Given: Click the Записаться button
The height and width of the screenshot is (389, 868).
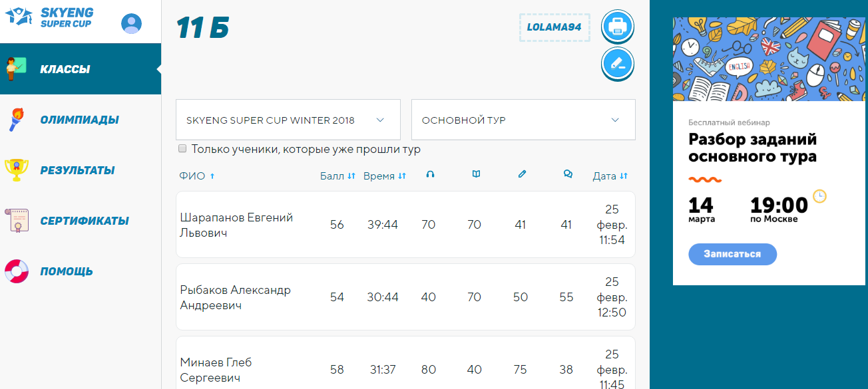Looking at the screenshot, I should [x=732, y=254].
